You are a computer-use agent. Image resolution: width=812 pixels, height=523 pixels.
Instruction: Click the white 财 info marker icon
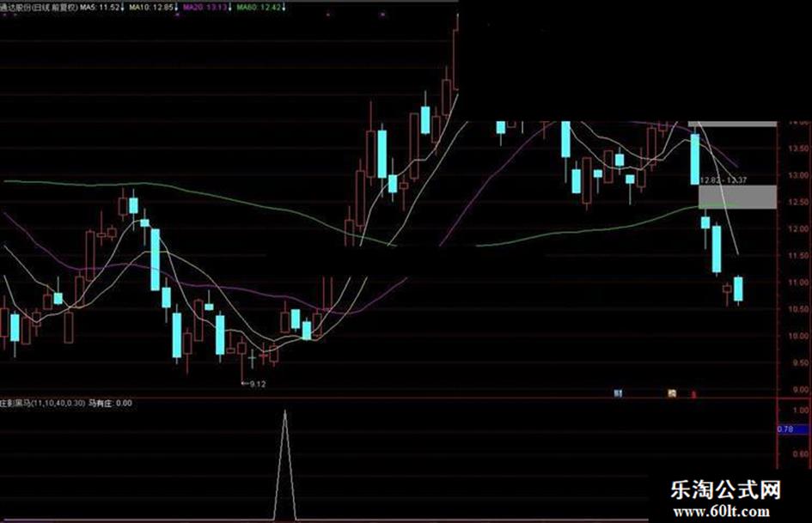[617, 393]
